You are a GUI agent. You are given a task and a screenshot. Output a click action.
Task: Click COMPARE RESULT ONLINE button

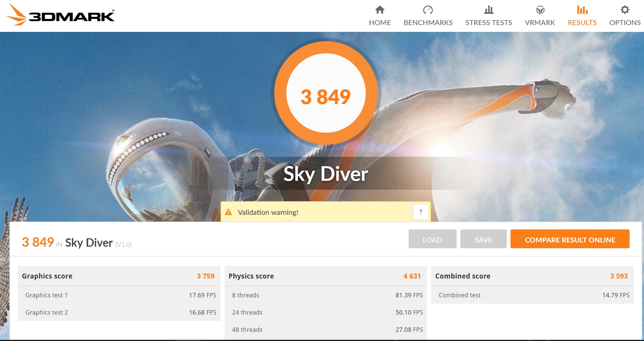pyautogui.click(x=570, y=239)
